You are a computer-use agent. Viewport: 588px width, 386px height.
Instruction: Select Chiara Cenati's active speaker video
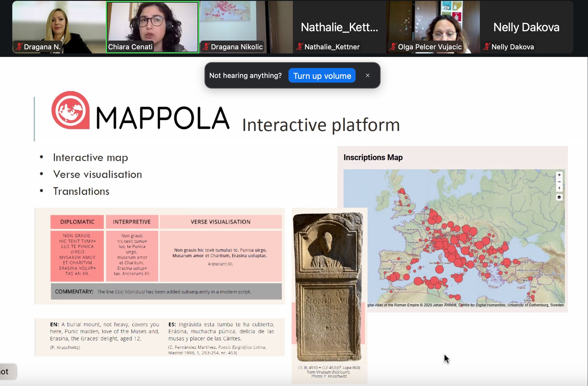click(x=153, y=27)
